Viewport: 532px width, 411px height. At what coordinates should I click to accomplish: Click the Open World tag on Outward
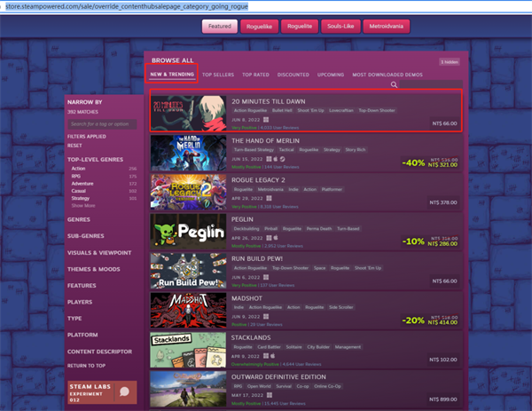(x=259, y=386)
